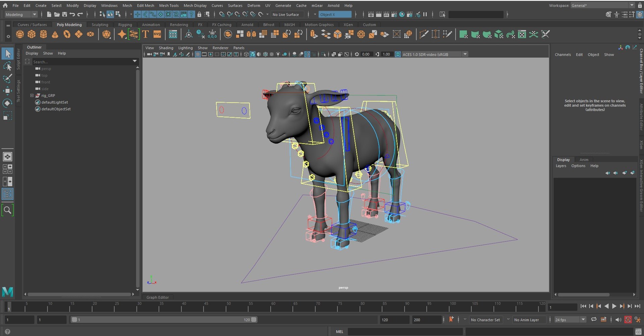Open the search magnifier in the left toolbox

tap(7, 210)
